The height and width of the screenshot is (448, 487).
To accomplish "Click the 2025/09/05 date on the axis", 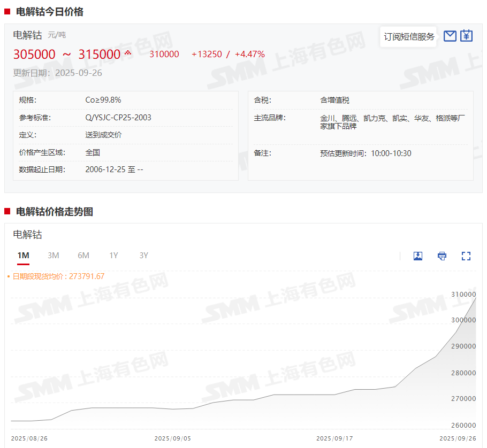I will click(173, 438).
